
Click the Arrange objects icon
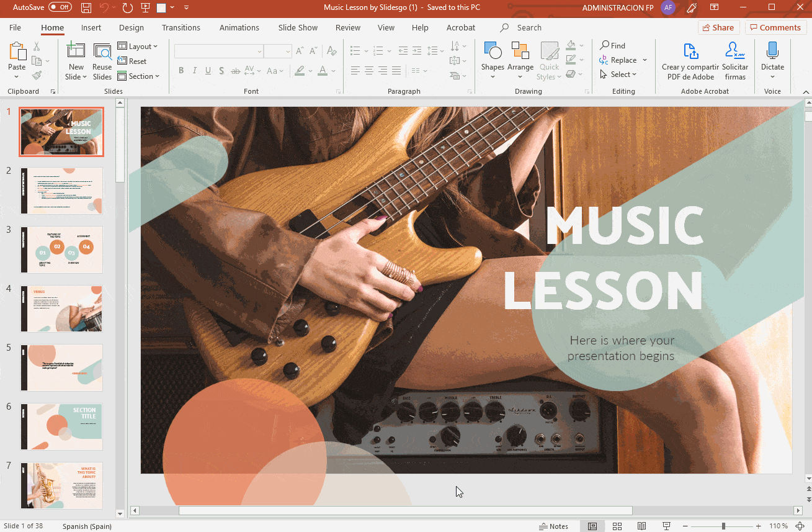(520, 53)
